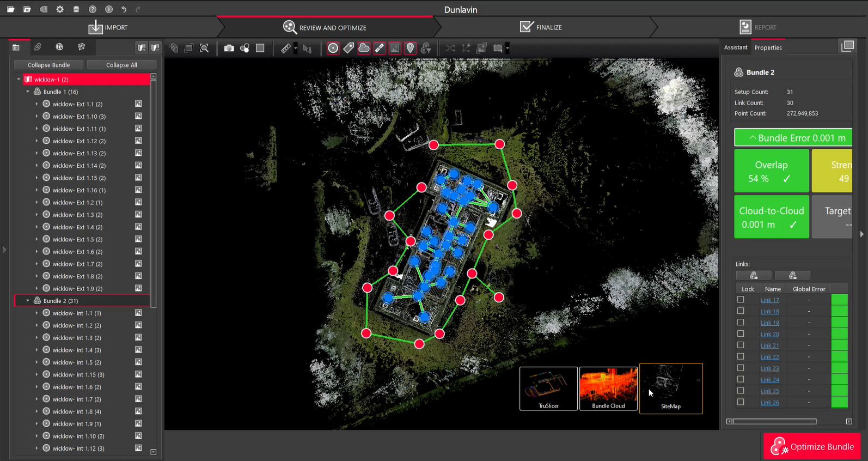Switch to the Assistant tab
868x461 pixels.
click(x=735, y=47)
